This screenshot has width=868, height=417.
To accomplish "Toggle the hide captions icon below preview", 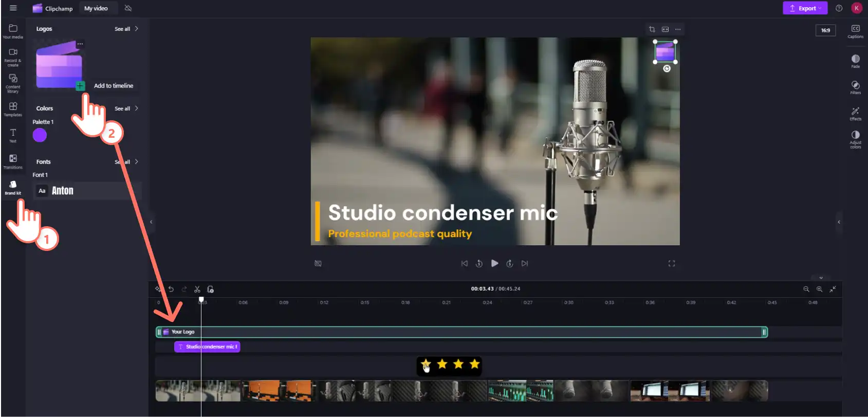I will (x=318, y=263).
